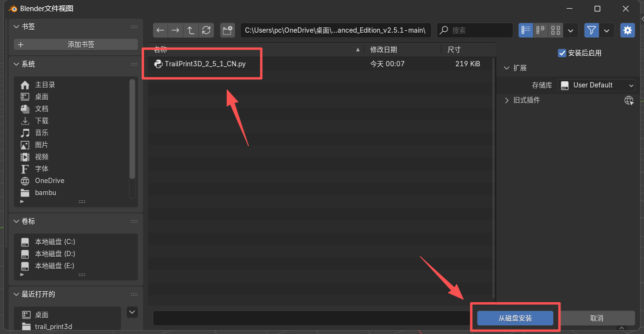This screenshot has height=334, width=644.
Task: Click the Blender logo in title bar
Action: point(13,9)
